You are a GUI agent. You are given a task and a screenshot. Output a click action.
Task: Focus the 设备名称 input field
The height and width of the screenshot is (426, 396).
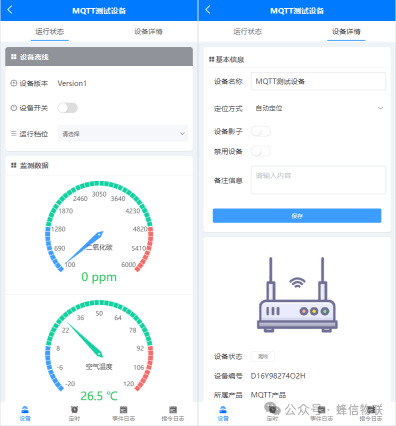tap(318, 81)
